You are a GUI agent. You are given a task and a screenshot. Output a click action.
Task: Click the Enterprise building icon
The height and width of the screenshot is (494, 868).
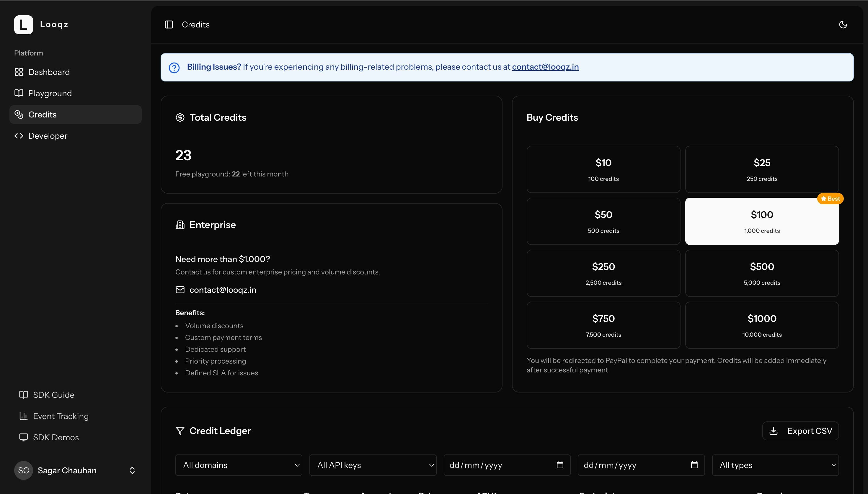pos(180,225)
